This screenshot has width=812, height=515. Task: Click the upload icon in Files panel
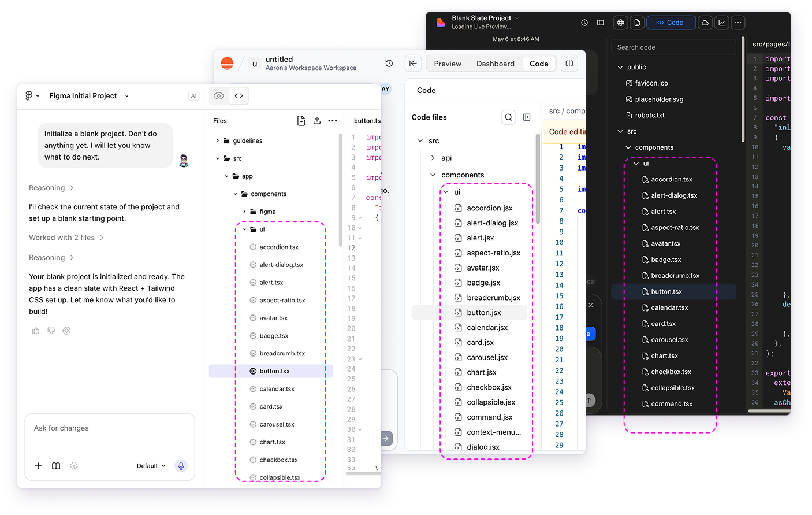(x=317, y=121)
